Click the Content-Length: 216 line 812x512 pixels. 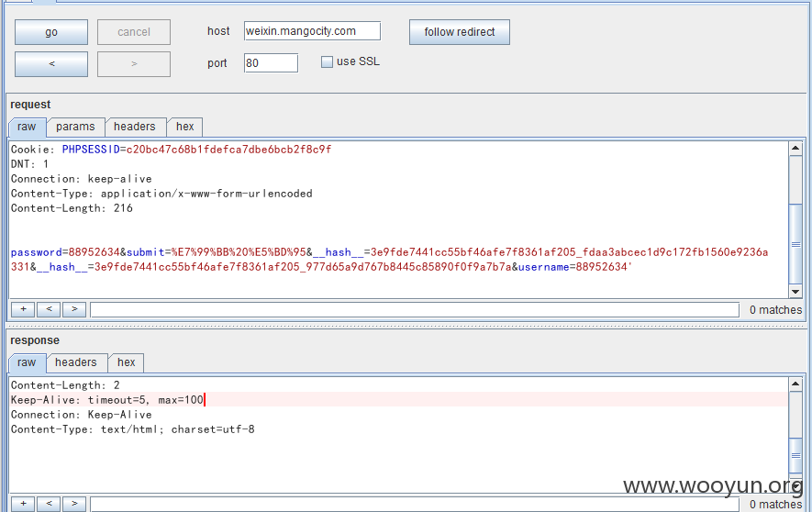pos(72,208)
